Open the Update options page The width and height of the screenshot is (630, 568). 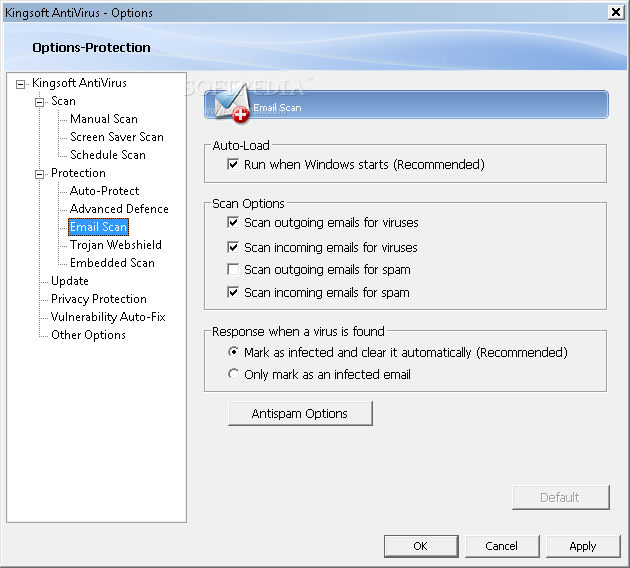70,281
